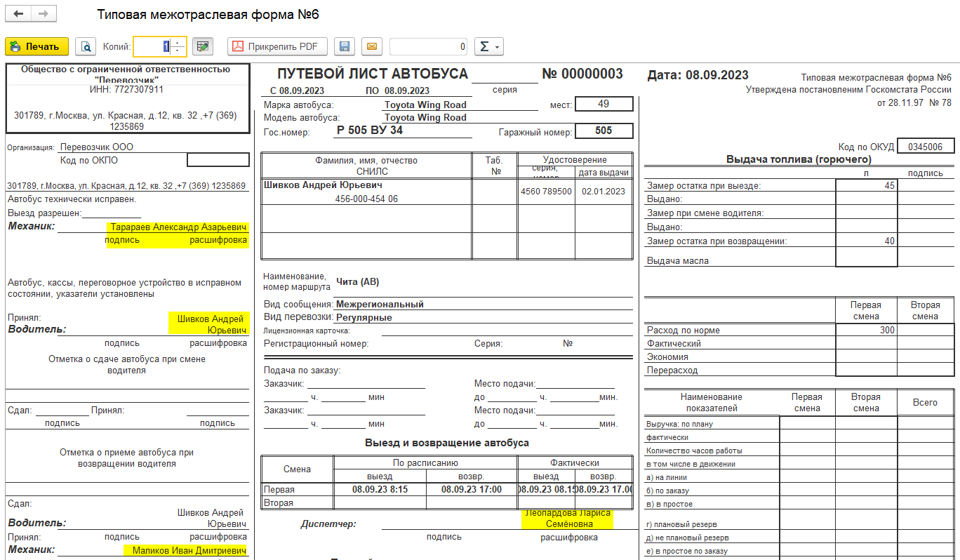Increase copies with the up spinner arrow
960x560 pixels.
179,43
